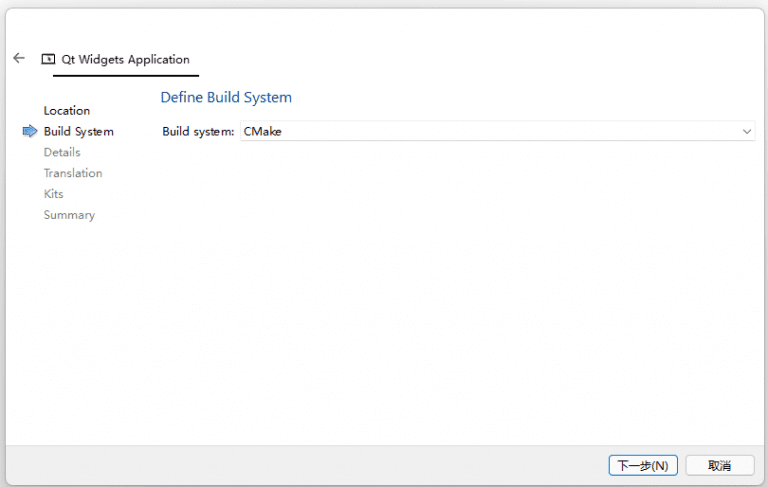Click the underline beneath the wizard title
The width and height of the screenshot is (768, 487).
click(119, 75)
